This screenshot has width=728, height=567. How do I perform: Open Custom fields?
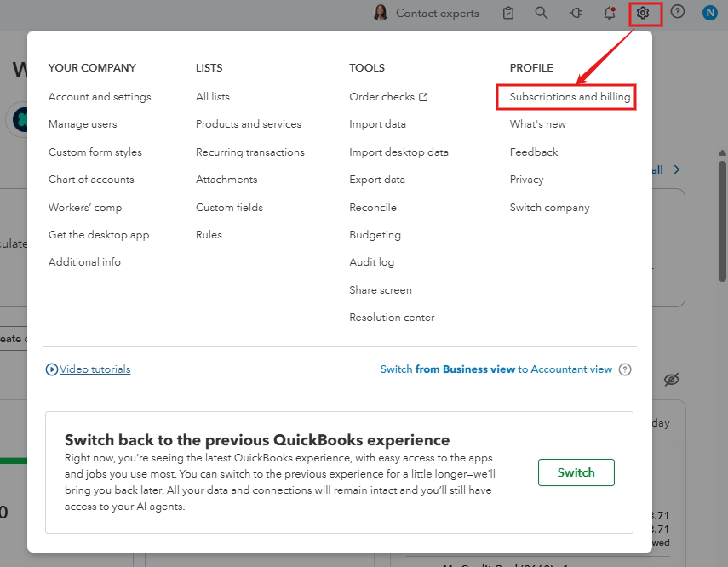tap(229, 207)
